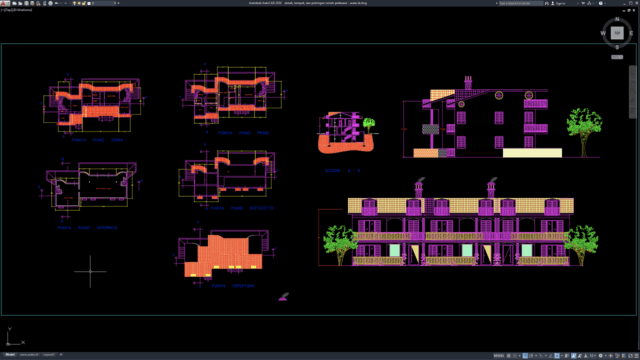The width and height of the screenshot is (640, 360).
Task: Add a new layout with plus button
Action: (x=61, y=355)
